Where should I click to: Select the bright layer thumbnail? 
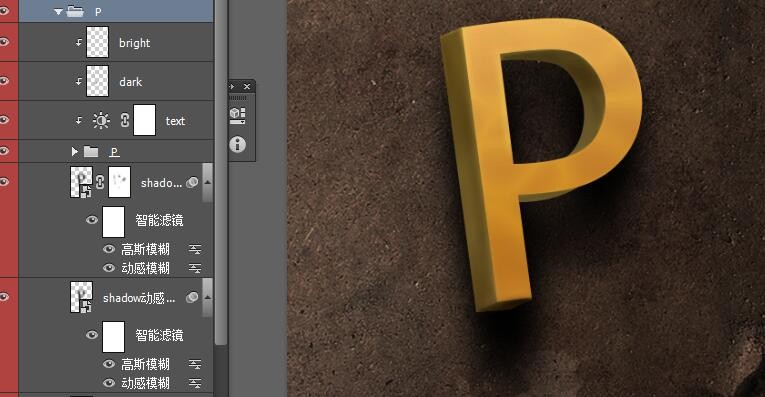[x=97, y=42]
